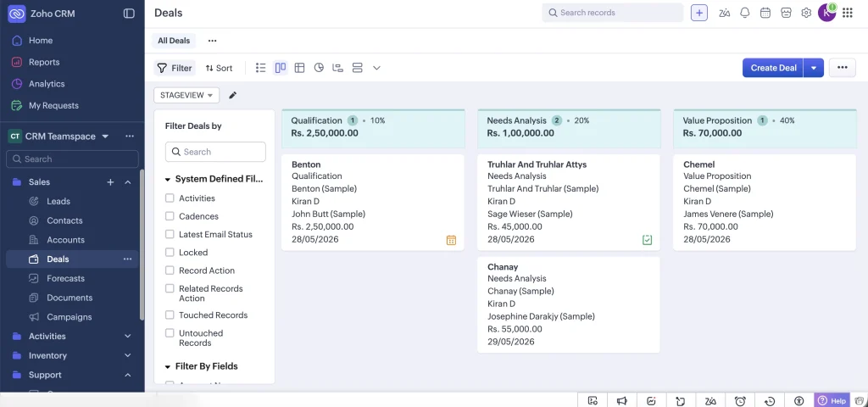Check the Touched Records checkbox

click(x=170, y=315)
